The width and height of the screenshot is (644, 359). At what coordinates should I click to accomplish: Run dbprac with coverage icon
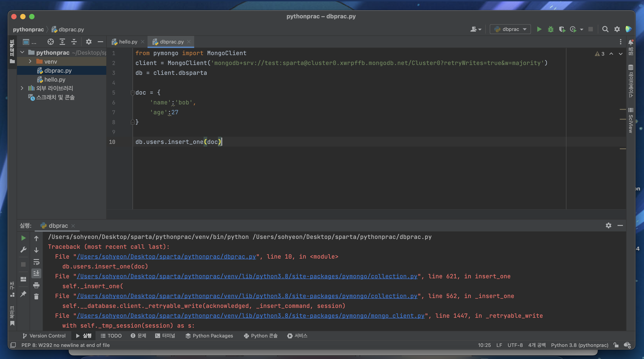562,29
